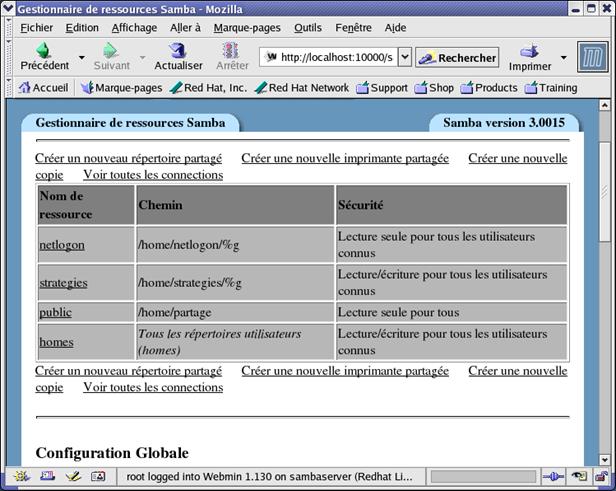616x491 pixels.
Task: Open Address Book icon in status bar
Action: coord(98,476)
